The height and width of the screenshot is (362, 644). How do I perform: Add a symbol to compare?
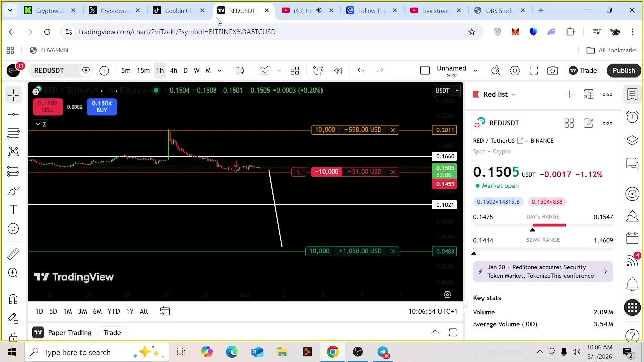(104, 71)
